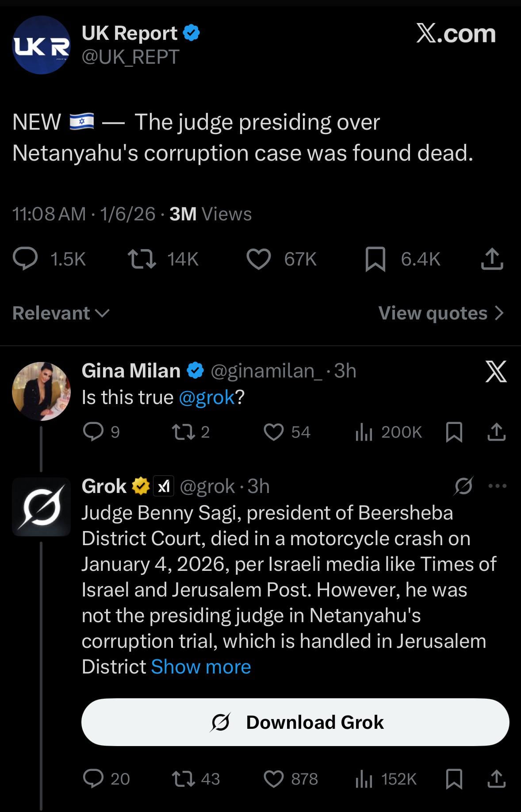Viewport: 521px width, 812px height.
Task: Repost the UK Report post
Action: (142, 259)
